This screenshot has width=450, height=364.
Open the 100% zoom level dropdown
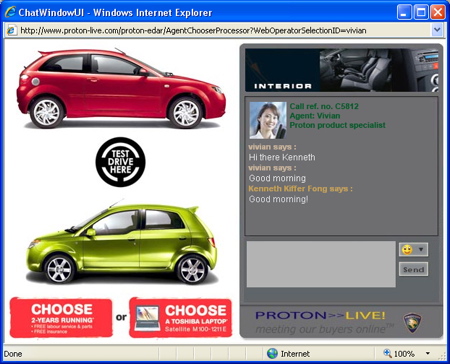pyautogui.click(x=428, y=353)
